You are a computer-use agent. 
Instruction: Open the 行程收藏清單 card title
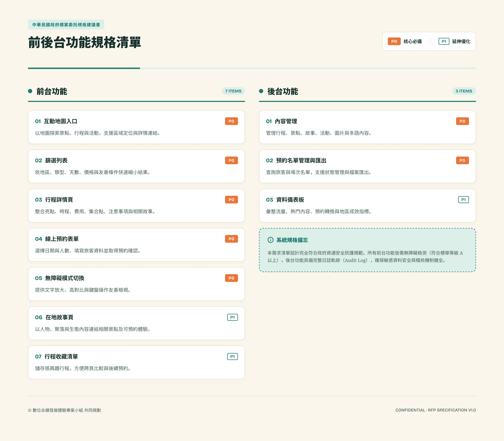tap(61, 356)
